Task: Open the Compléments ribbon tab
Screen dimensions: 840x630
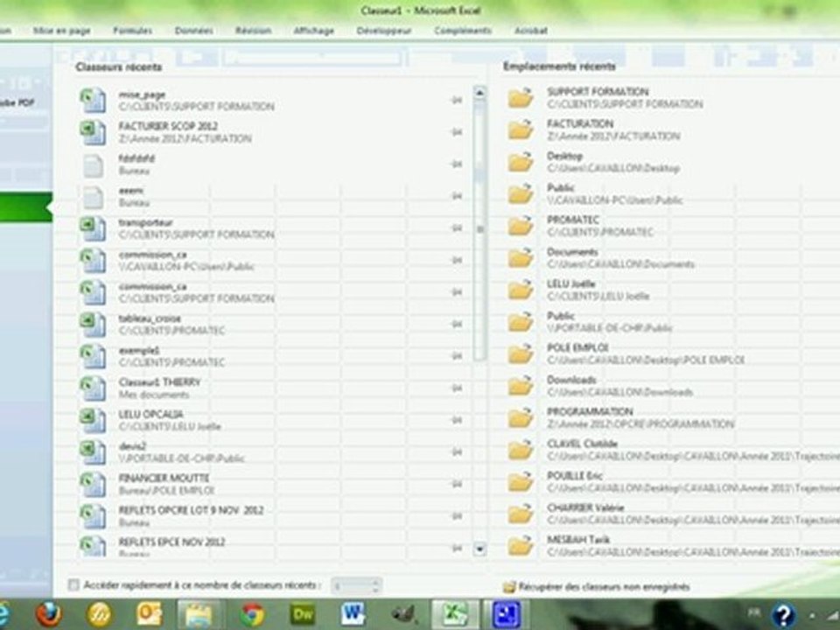Action: [463, 31]
